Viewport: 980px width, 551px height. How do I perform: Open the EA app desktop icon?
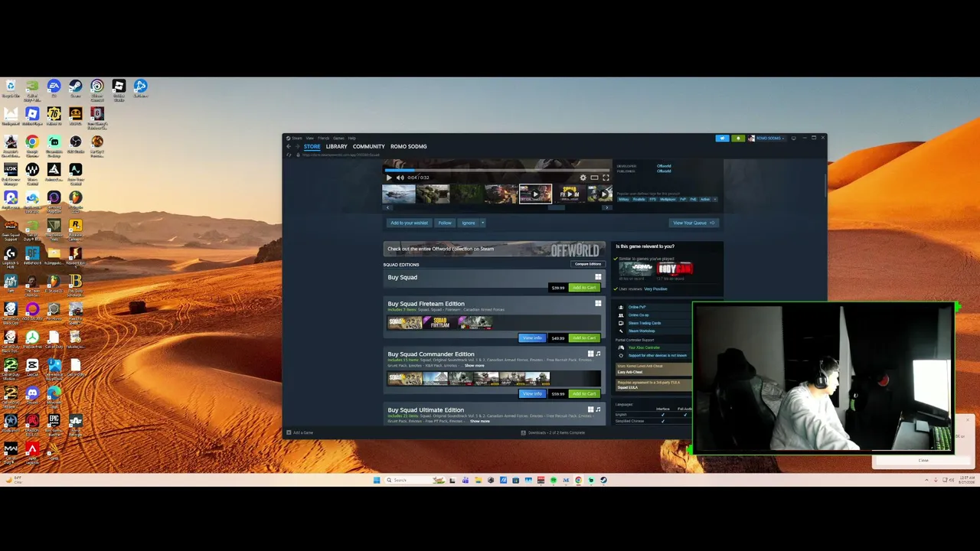coord(54,89)
